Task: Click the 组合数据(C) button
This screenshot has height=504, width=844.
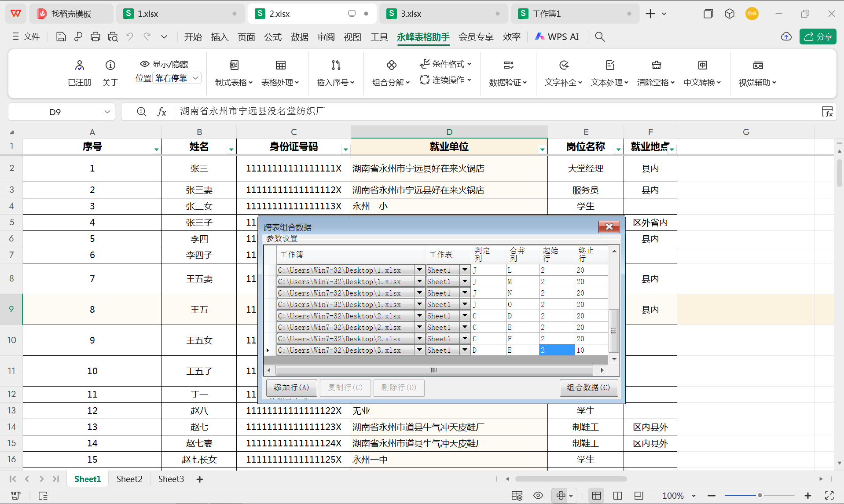Action: click(x=588, y=388)
